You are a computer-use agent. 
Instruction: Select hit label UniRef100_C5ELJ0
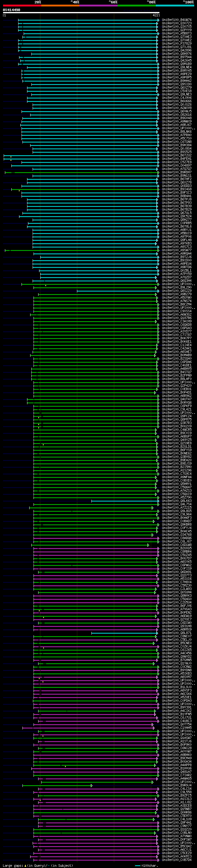coord(177,640)
